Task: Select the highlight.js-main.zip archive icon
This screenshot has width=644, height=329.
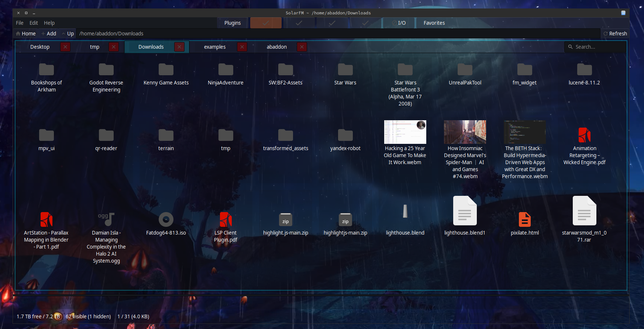Action: (285, 220)
